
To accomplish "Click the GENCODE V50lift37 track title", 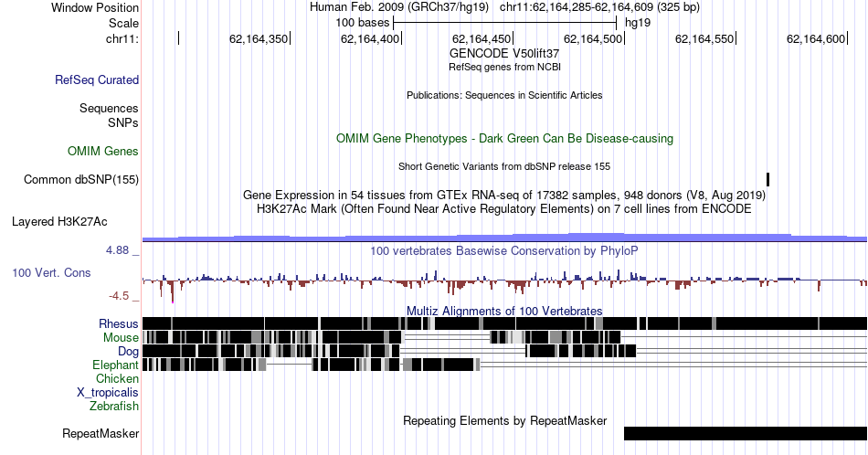I will [x=504, y=54].
